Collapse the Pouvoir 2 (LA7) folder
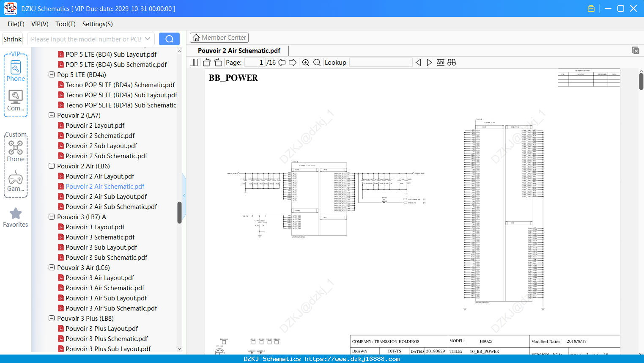This screenshot has width=644, height=363. [52, 115]
